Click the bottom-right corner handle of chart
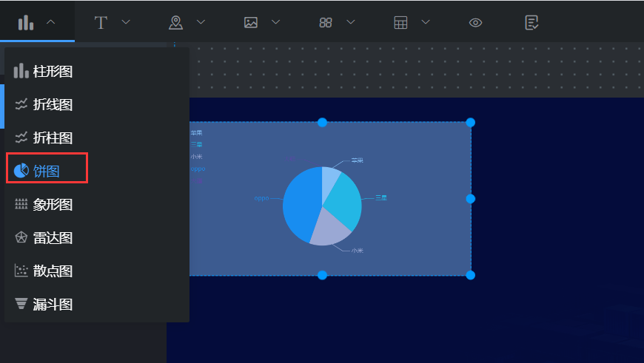 [471, 275]
